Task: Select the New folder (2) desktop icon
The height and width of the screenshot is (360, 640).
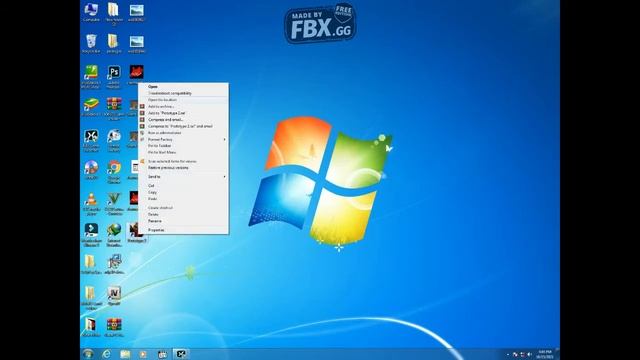Action: point(113,14)
